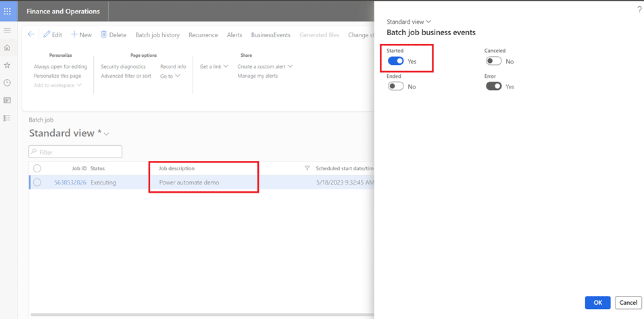This screenshot has width=644, height=319.
Task: Click the Executing status cell
Action: pyautogui.click(x=103, y=182)
